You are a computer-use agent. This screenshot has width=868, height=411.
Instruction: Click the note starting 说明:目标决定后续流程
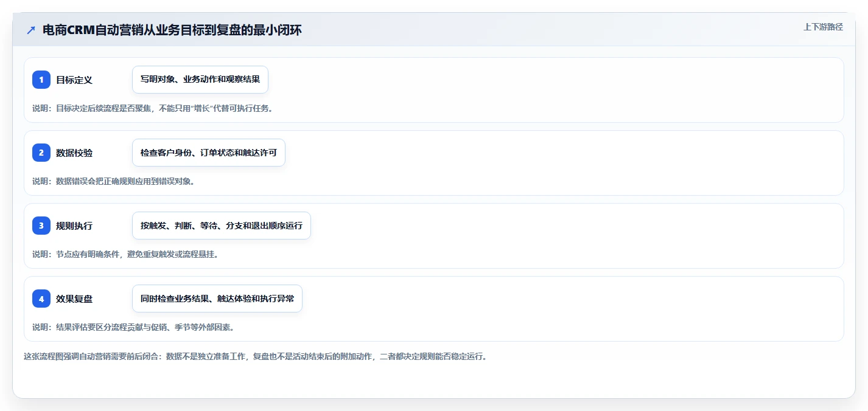pos(153,108)
